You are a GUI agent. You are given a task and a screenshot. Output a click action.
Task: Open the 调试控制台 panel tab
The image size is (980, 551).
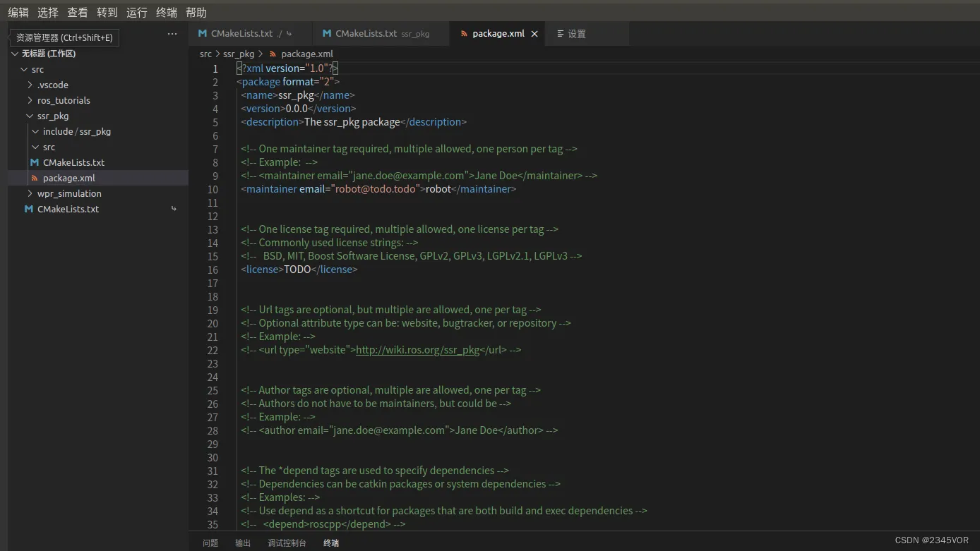click(x=287, y=543)
